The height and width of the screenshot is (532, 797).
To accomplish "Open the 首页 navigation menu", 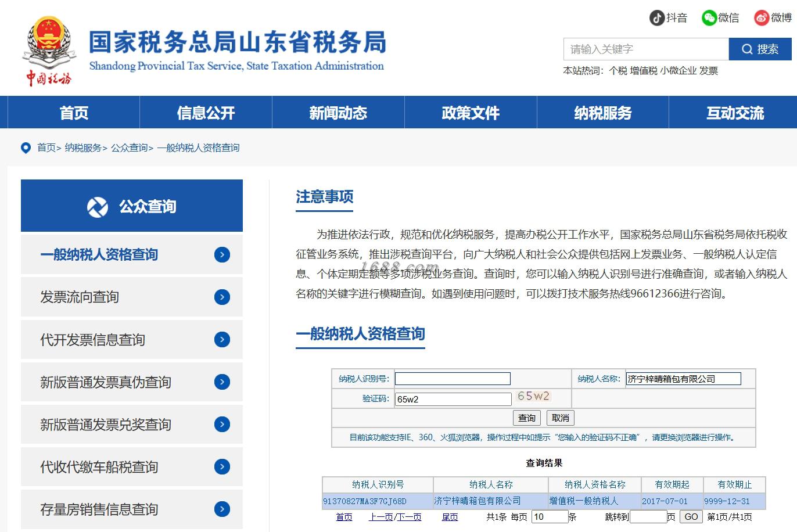I will (74, 113).
